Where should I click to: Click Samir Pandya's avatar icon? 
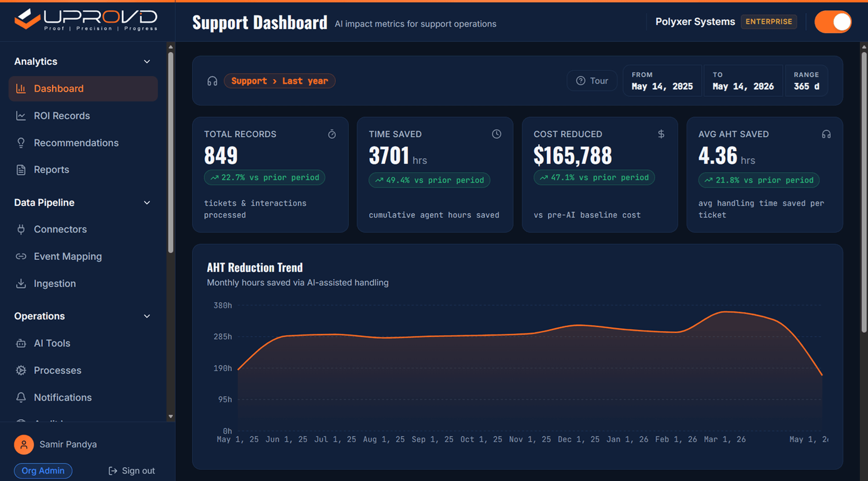24,445
